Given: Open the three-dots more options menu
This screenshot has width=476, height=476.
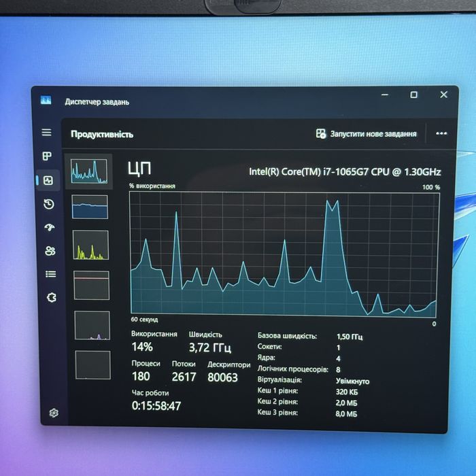Looking at the screenshot, I should pos(441,133).
